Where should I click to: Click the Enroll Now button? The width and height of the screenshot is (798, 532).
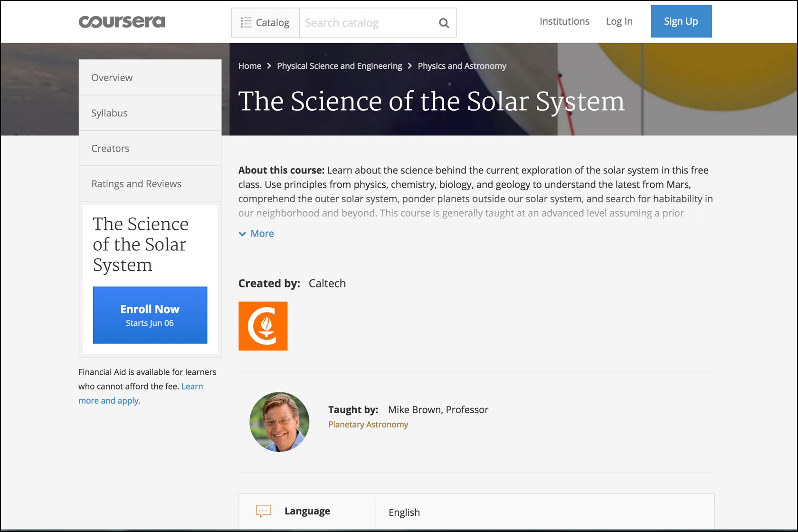[x=150, y=315]
